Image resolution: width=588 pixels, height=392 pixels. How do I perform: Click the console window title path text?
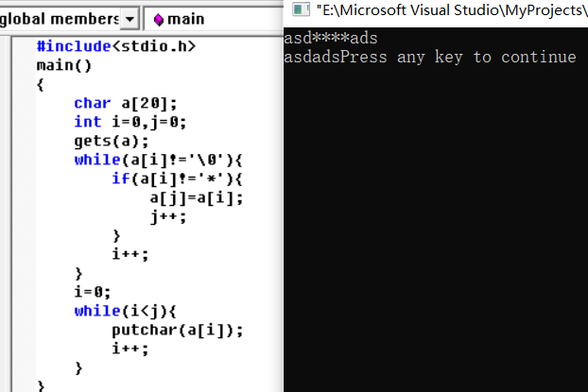point(452,10)
